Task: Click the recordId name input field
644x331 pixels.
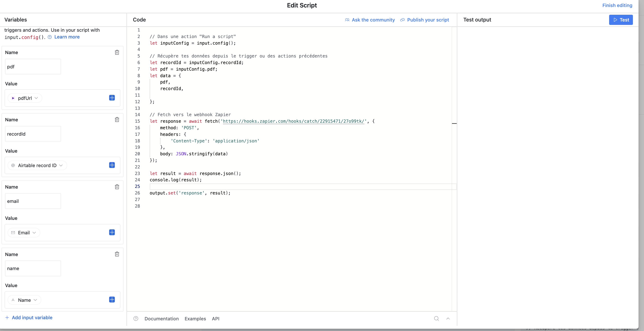Action: [x=33, y=134]
